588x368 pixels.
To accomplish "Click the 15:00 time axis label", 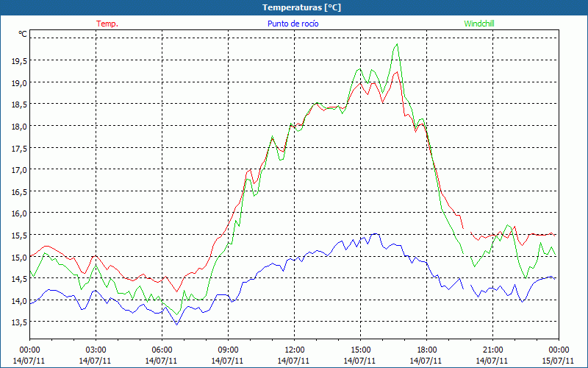I will [x=360, y=350].
